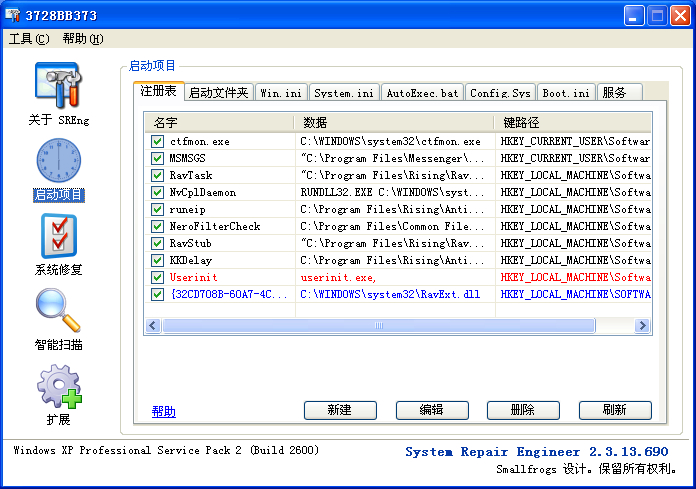Open the 系统修复 checklist icon
The image size is (696, 489).
click(58, 236)
